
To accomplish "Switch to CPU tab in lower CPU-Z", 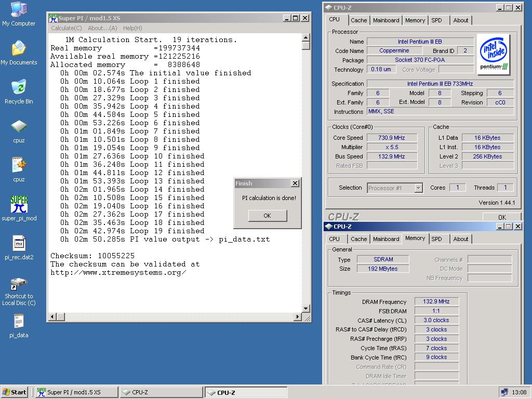I will [334, 239].
